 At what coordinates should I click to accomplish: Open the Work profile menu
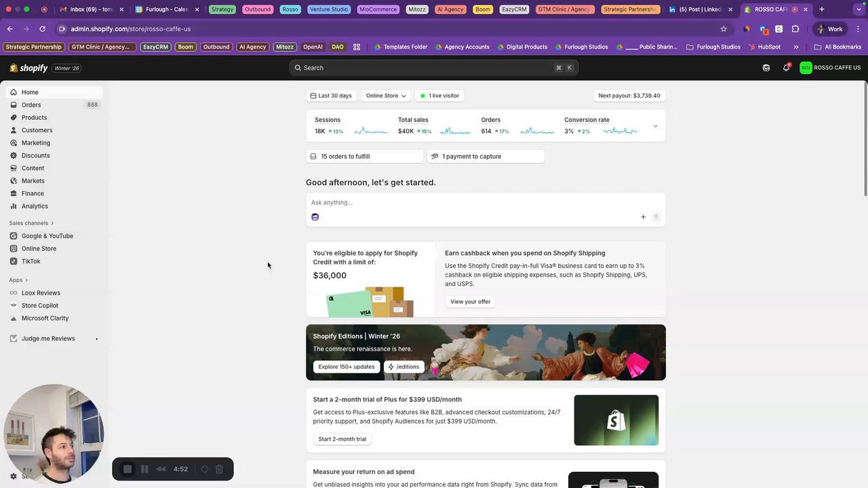829,29
